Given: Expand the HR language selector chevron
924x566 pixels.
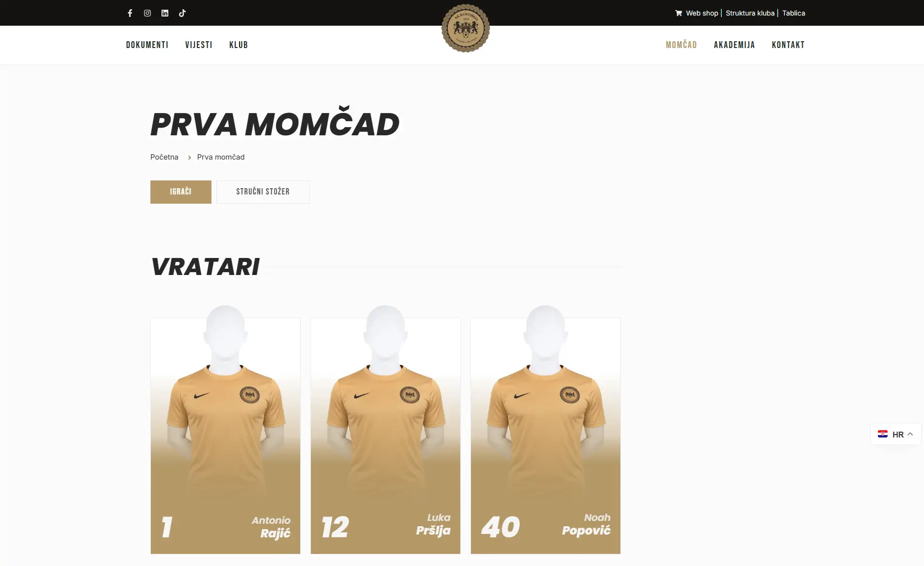Looking at the screenshot, I should pos(910,434).
